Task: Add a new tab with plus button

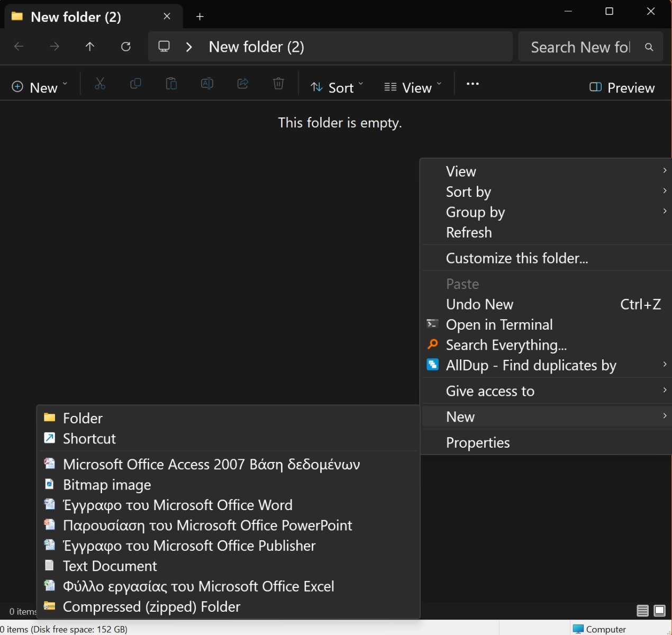Action: click(200, 16)
